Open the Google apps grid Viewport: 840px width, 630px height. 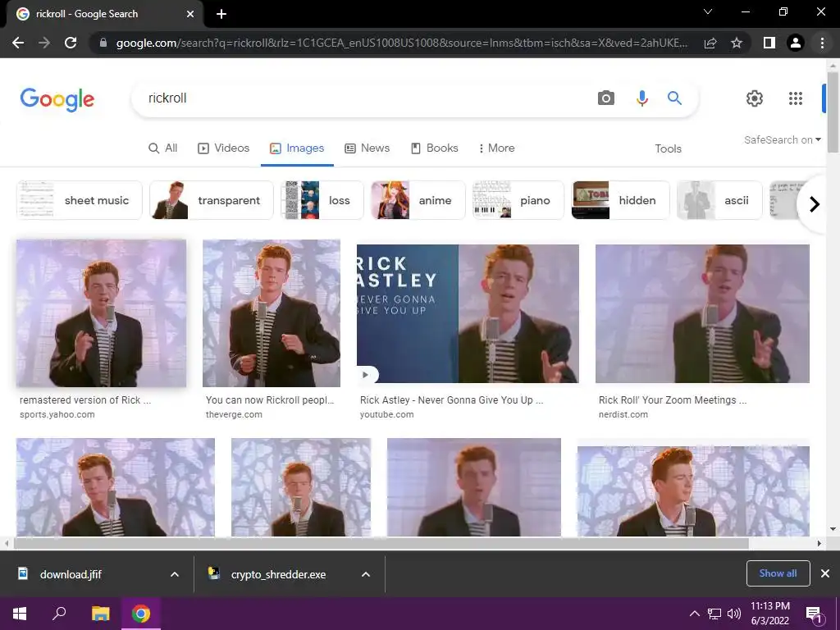pyautogui.click(x=796, y=98)
